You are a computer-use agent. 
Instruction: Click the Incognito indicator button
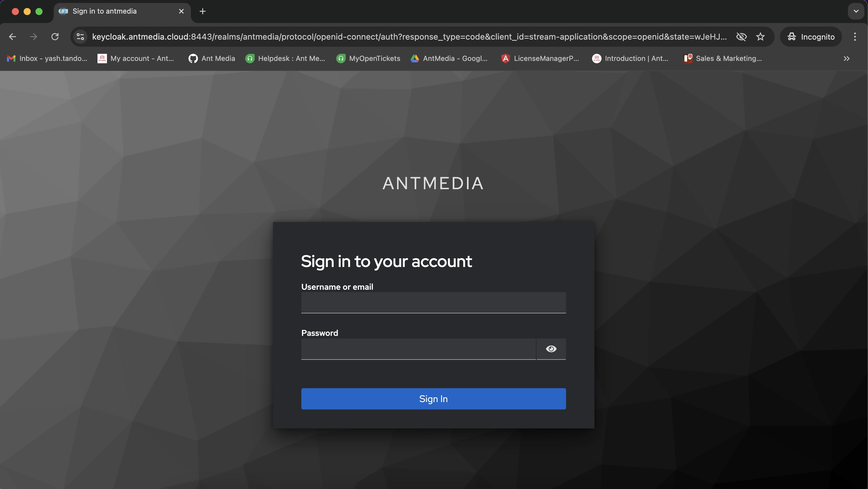(811, 37)
